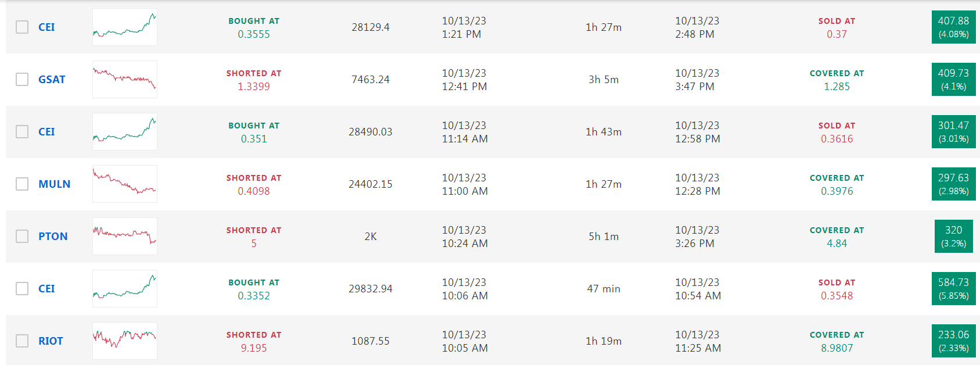The width and height of the screenshot is (980, 365).
Task: Select the MULN row checkbox
Action: (x=22, y=184)
